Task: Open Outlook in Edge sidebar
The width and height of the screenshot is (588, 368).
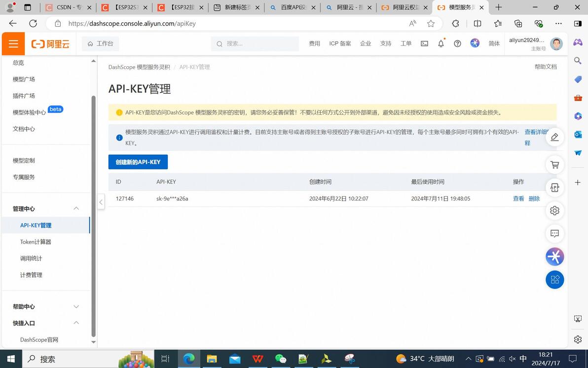Action: [x=578, y=134]
